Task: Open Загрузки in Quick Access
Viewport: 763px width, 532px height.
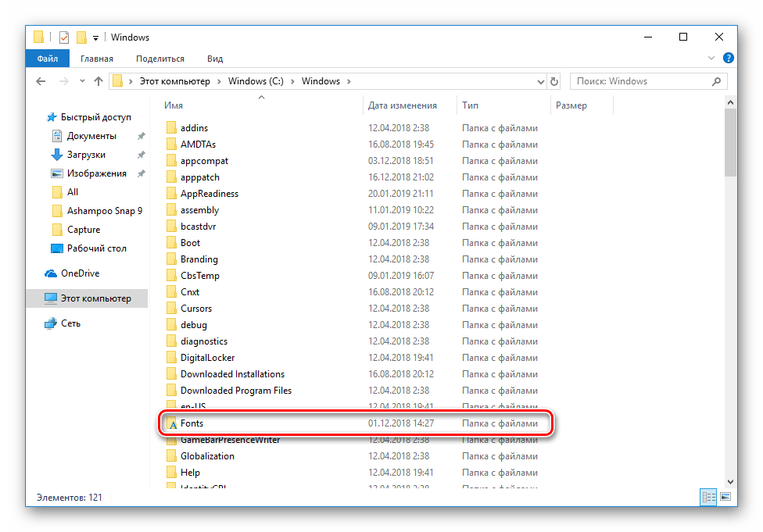Action: coord(85,155)
